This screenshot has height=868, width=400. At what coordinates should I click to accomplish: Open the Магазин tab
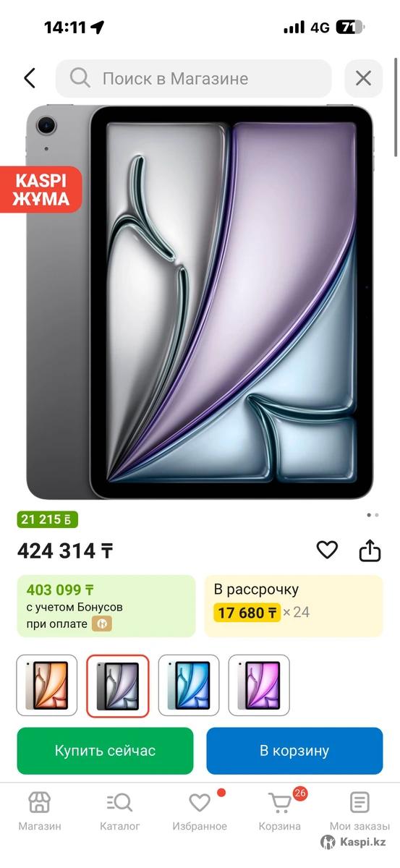click(x=40, y=810)
